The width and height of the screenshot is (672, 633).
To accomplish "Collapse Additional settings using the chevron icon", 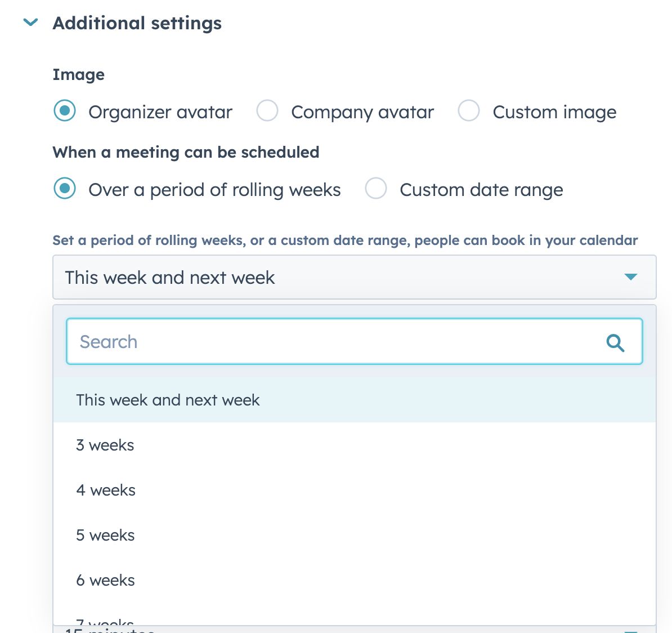I will [x=30, y=23].
